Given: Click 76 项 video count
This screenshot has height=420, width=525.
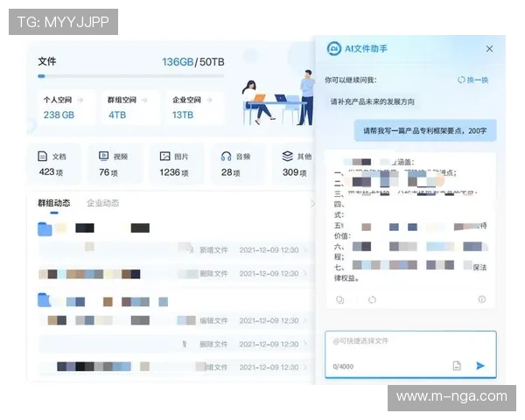Looking at the screenshot, I should [x=108, y=172].
